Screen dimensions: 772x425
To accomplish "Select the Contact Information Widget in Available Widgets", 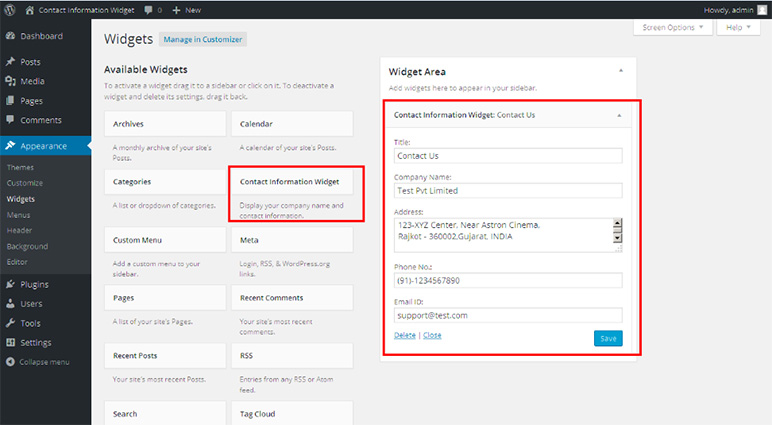I will click(292, 182).
